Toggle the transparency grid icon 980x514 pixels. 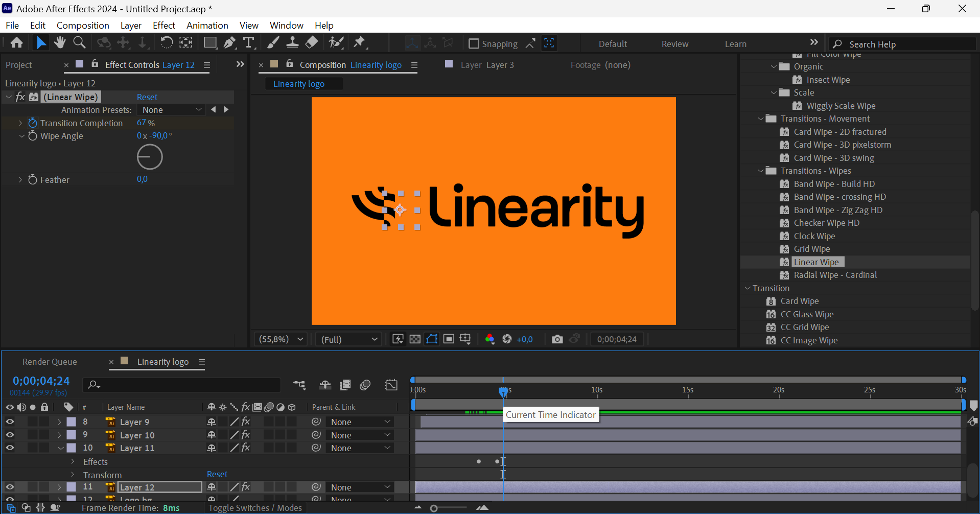[415, 339]
